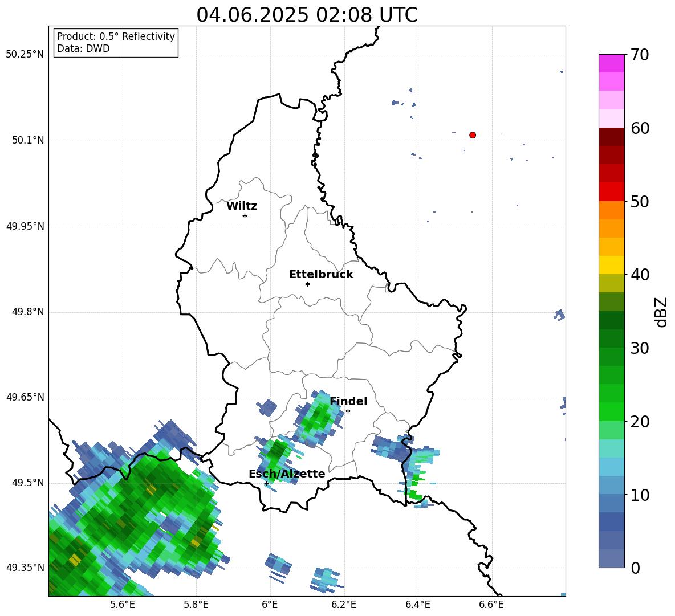
Task: Click the colorbar tick label 0
Action: coord(635,568)
